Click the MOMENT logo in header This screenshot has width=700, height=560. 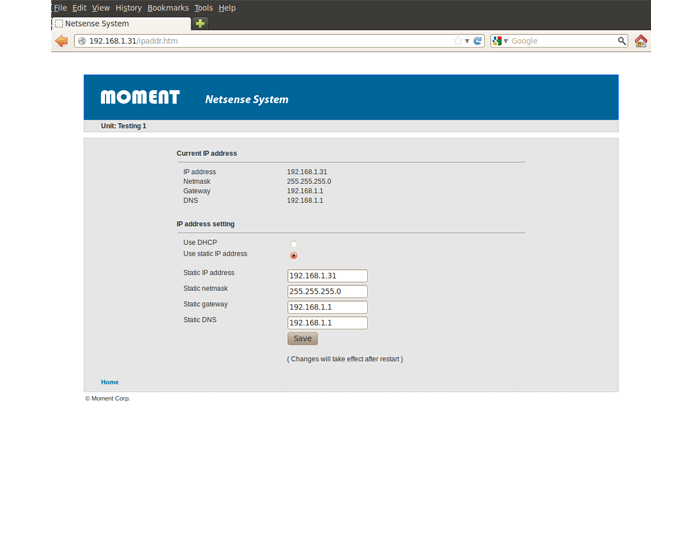point(140,98)
